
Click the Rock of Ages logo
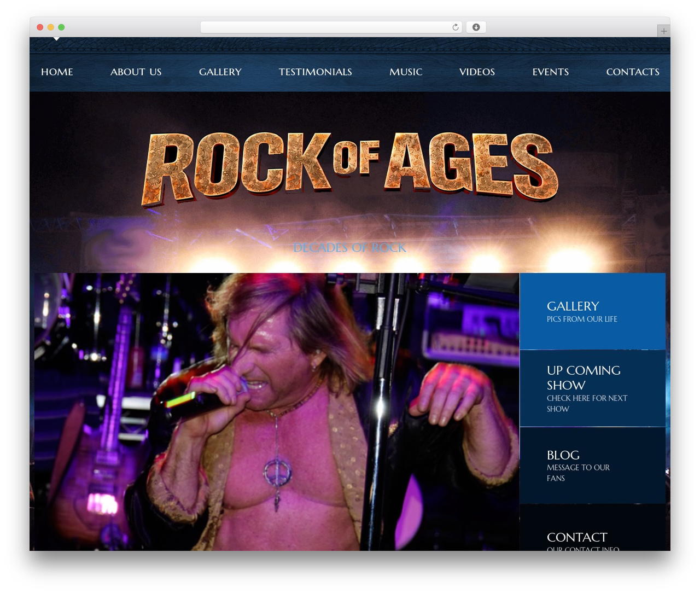[350, 168]
